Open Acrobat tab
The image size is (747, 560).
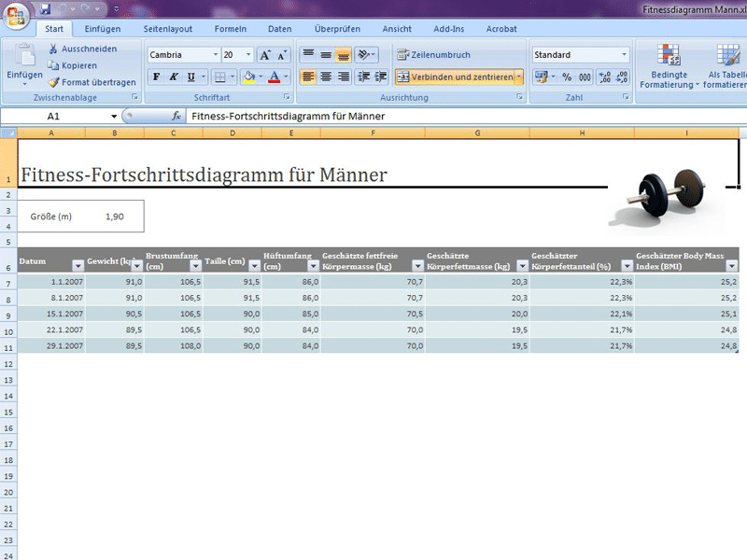point(501,29)
